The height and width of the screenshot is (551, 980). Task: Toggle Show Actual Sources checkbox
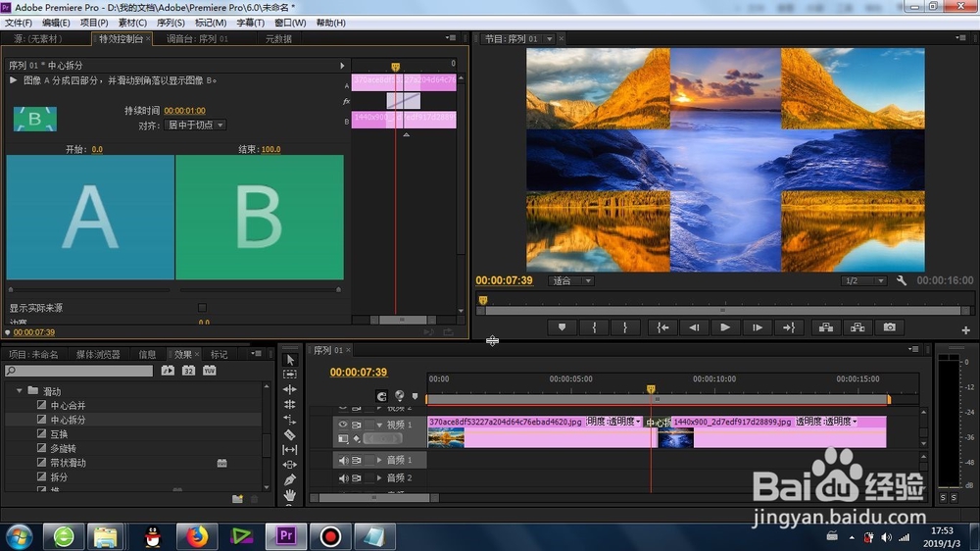[202, 308]
